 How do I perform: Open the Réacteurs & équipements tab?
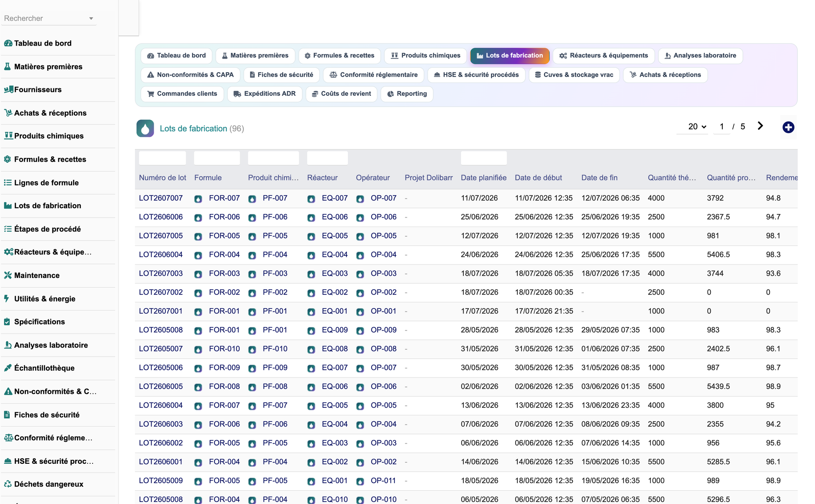(604, 56)
